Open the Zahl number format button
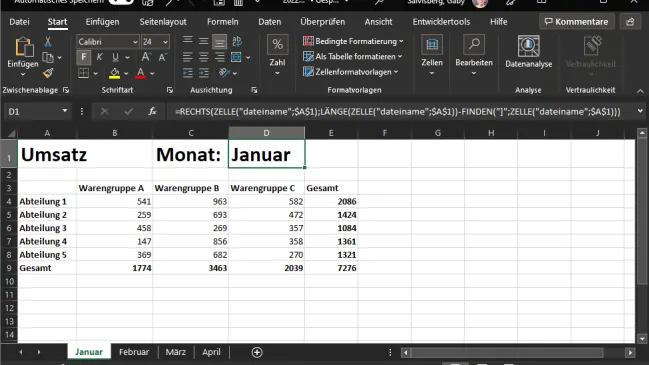The width and height of the screenshot is (649, 365). pyautogui.click(x=277, y=55)
